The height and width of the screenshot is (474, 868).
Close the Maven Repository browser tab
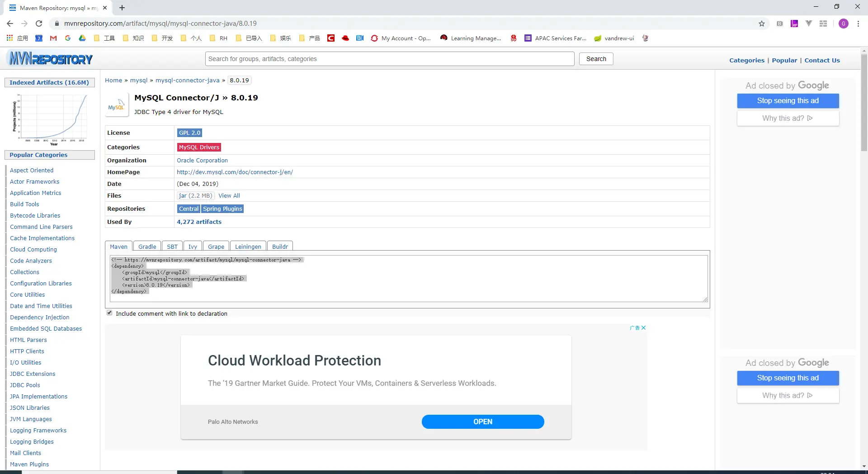[105, 8]
